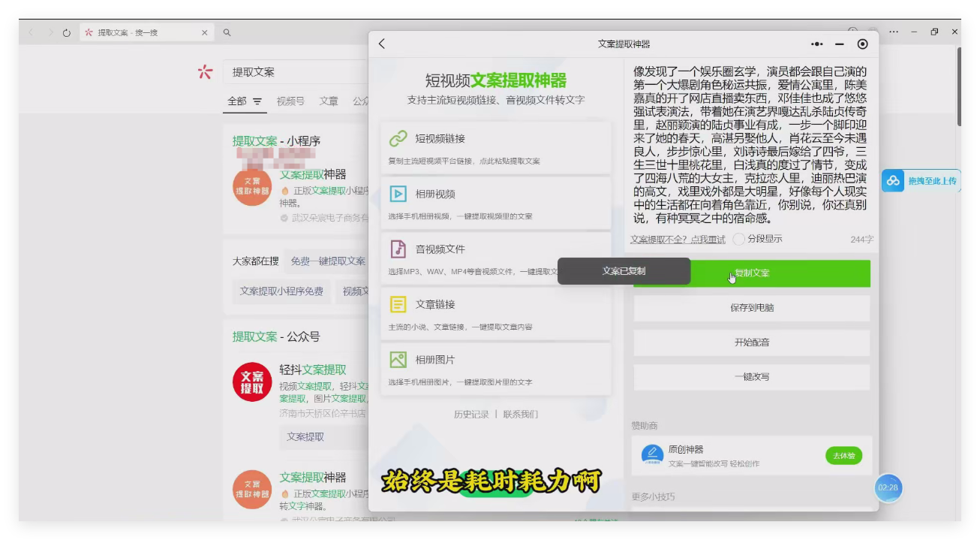Toggle the 分段显示 radio option
The image size is (980, 540).
(x=739, y=239)
